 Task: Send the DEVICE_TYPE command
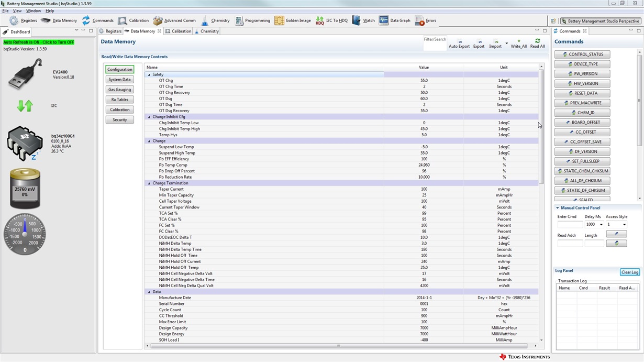[x=582, y=64]
